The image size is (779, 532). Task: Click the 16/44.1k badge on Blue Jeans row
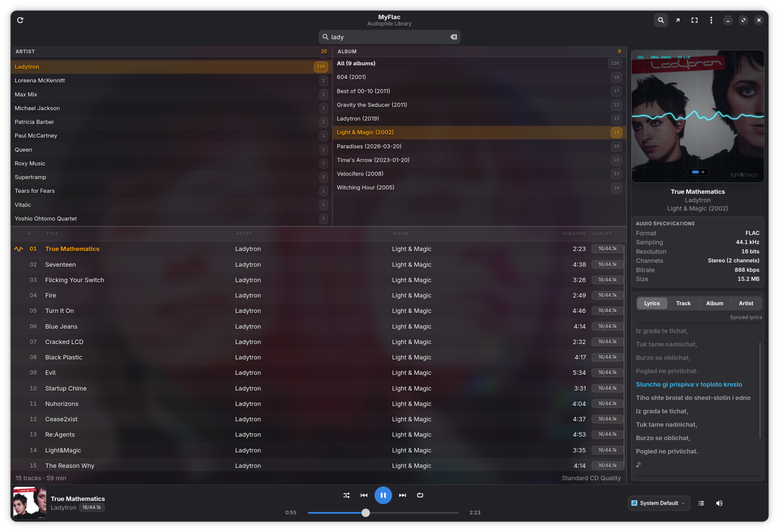pyautogui.click(x=607, y=326)
